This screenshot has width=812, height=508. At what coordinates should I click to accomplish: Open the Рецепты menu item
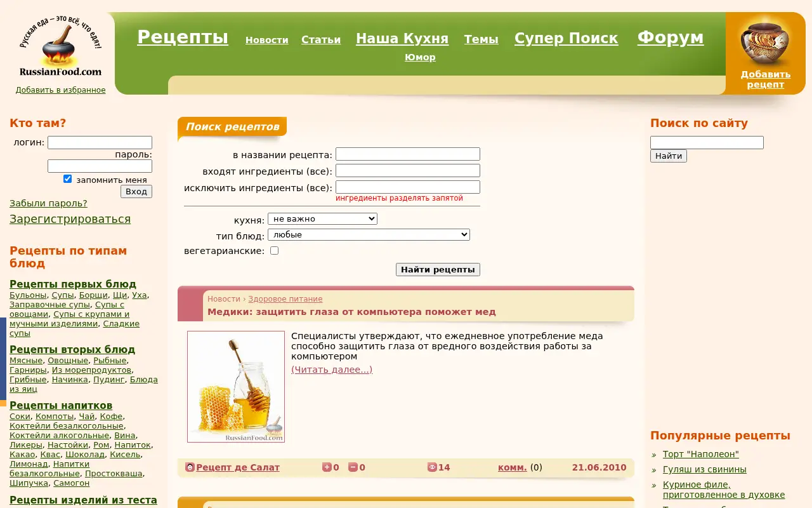(x=183, y=37)
